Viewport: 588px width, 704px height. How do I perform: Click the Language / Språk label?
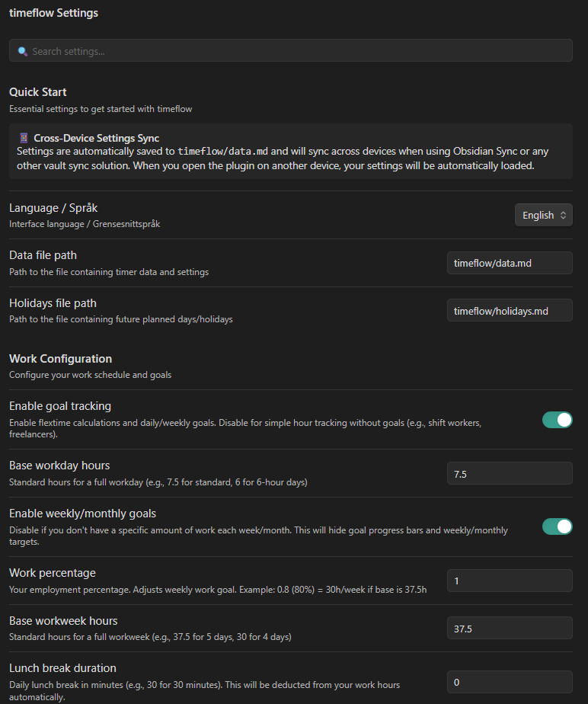(x=53, y=208)
